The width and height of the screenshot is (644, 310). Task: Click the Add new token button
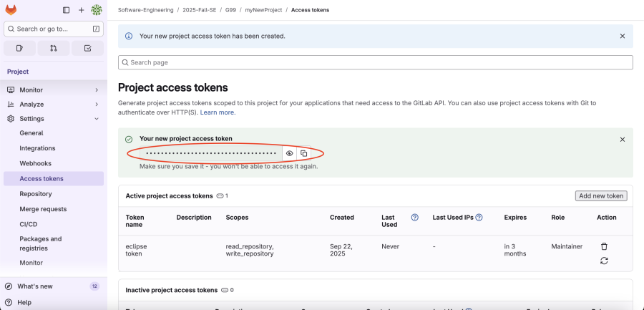click(600, 195)
